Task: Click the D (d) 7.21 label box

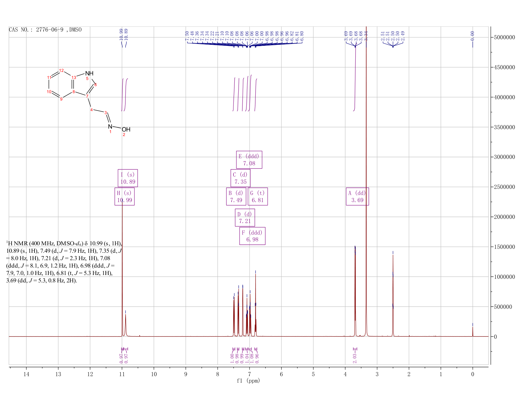Action: coord(245,218)
